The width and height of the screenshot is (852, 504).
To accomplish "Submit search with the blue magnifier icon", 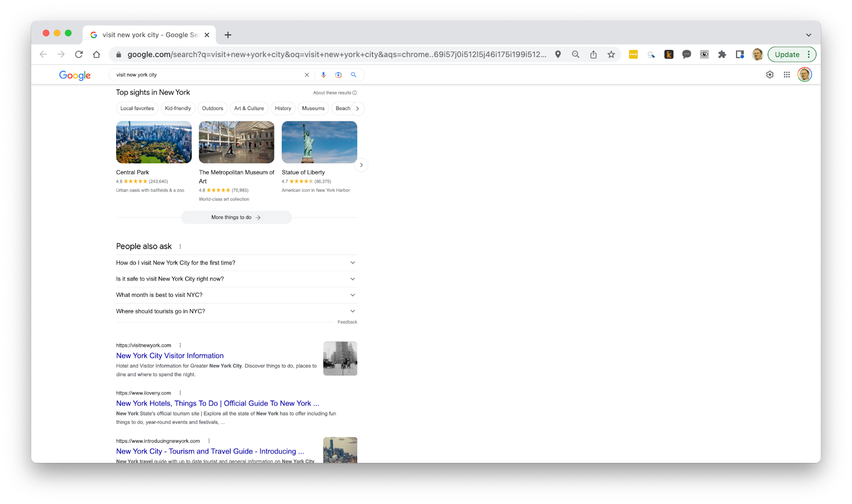I will coord(354,75).
